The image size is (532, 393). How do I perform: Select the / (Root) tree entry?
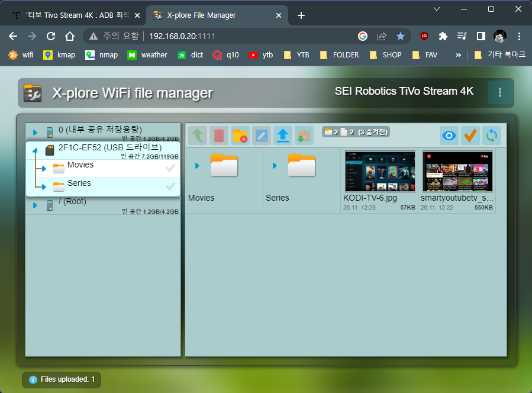[x=103, y=205]
